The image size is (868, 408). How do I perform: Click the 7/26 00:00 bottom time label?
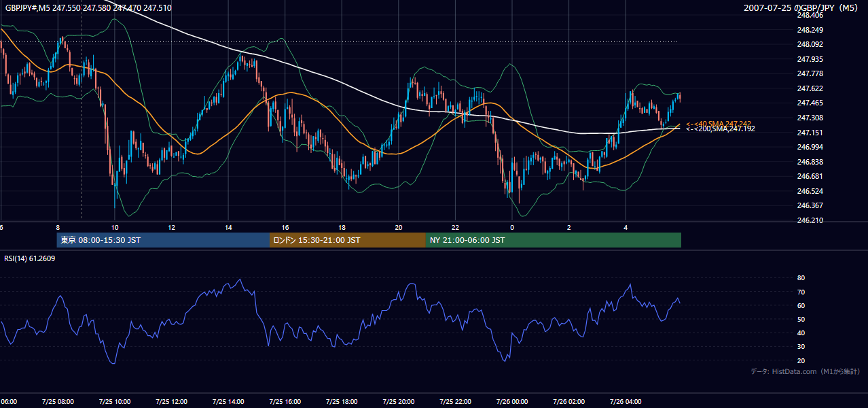(x=511, y=401)
